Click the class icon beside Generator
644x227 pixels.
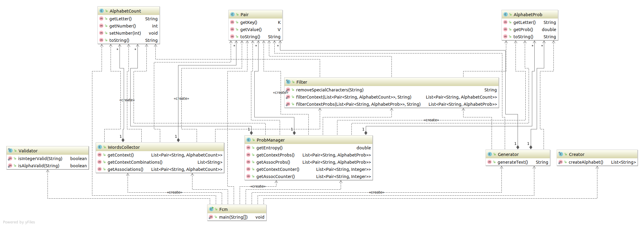point(489,154)
